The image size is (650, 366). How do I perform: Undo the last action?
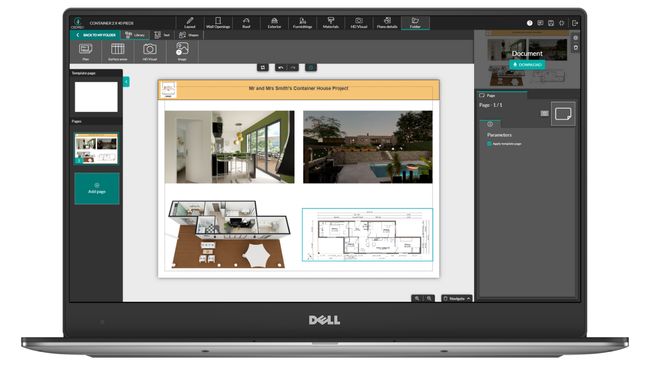[x=281, y=67]
